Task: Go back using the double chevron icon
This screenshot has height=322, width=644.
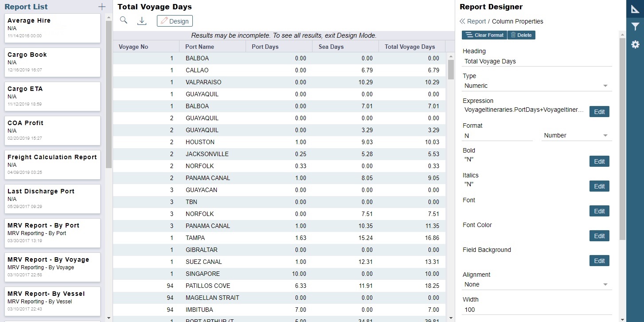Action: pos(462,21)
